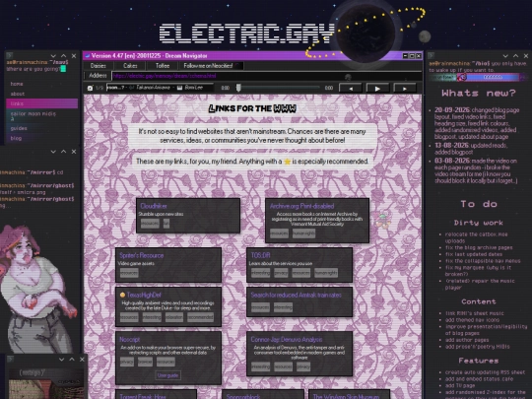Click the relaxation tag on TexasHighDef card
This screenshot has height=399, width=532.
point(174,317)
